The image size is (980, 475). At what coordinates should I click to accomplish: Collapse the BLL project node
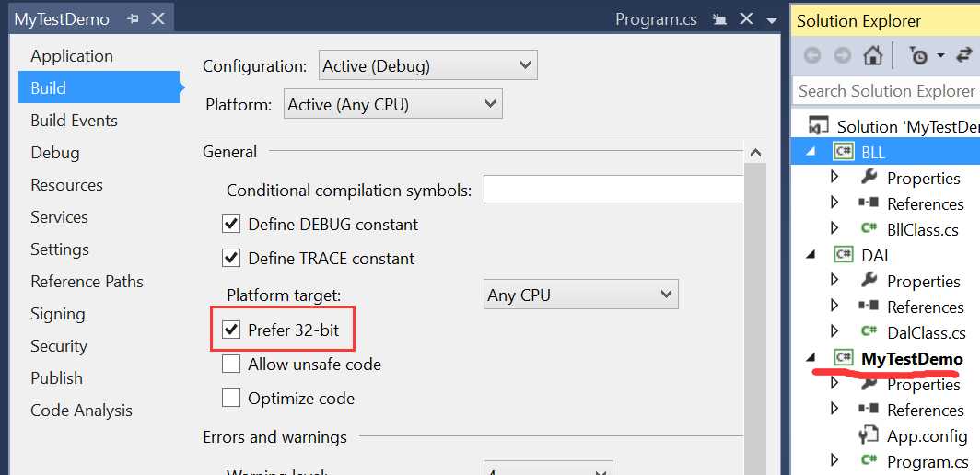[811, 152]
